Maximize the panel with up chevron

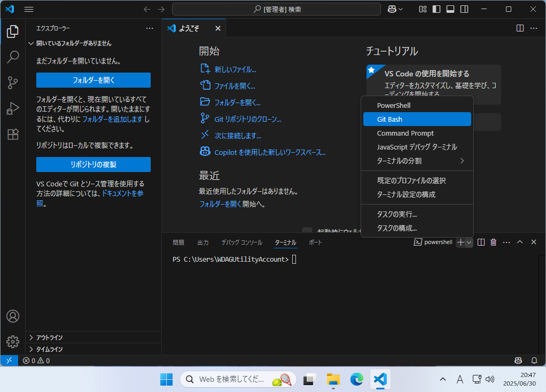520,242
